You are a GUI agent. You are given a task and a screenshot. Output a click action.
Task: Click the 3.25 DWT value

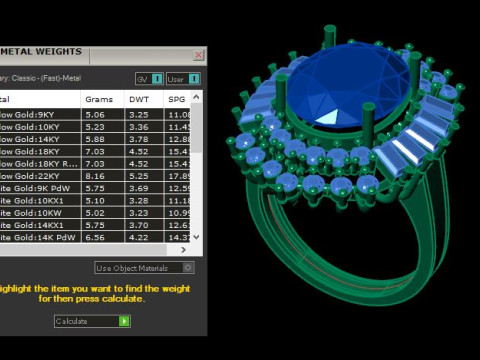pos(139,115)
